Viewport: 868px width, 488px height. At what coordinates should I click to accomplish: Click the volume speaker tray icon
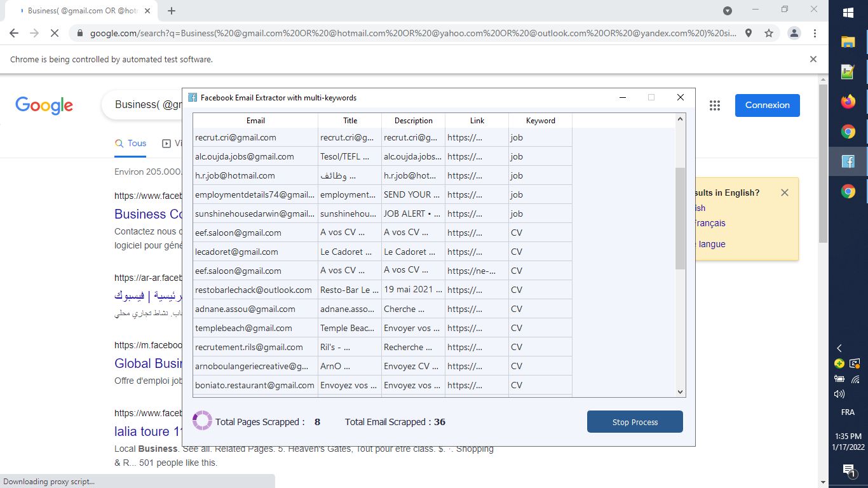pyautogui.click(x=839, y=395)
